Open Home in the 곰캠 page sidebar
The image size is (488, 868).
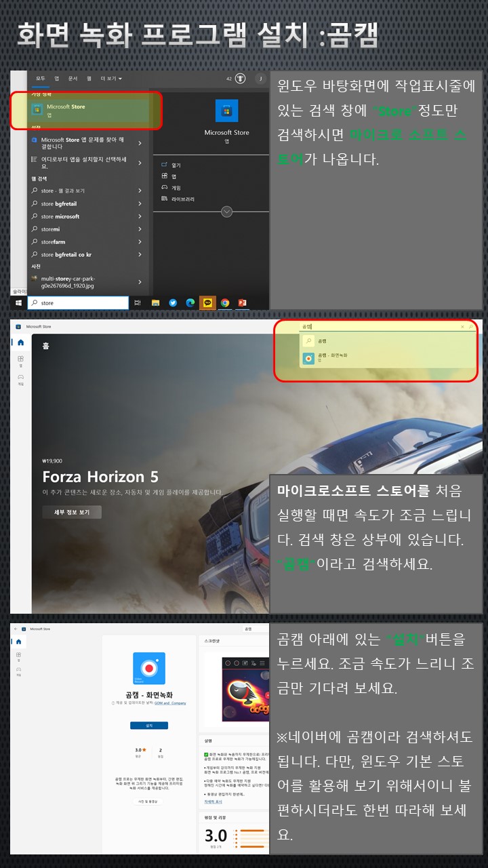pyautogui.click(x=18, y=642)
